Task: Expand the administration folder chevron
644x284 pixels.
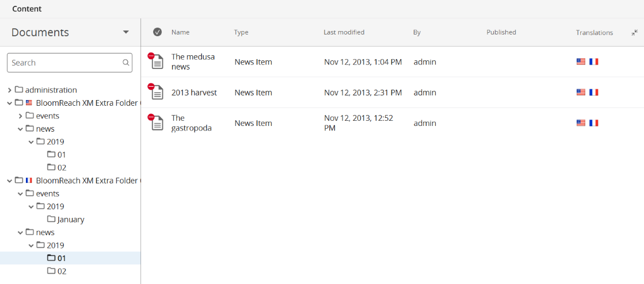Action: pos(9,90)
